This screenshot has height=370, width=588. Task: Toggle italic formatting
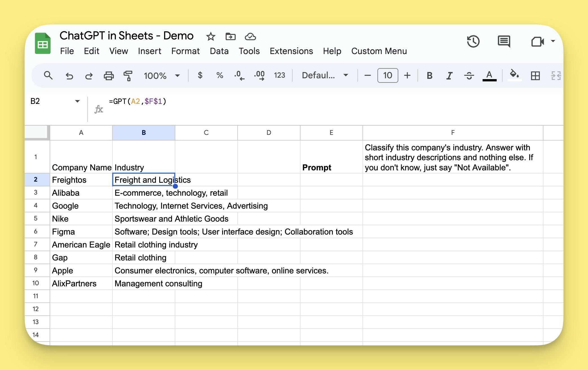click(449, 75)
